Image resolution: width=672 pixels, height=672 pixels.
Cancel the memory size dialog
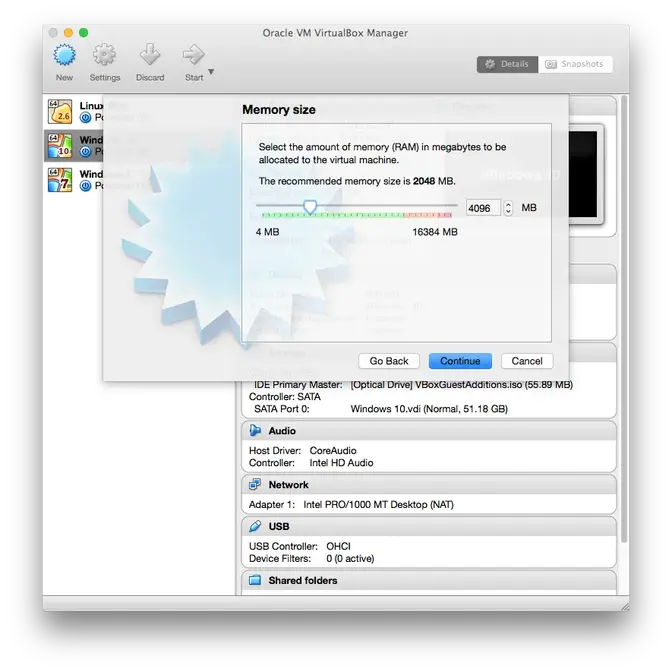point(527,361)
